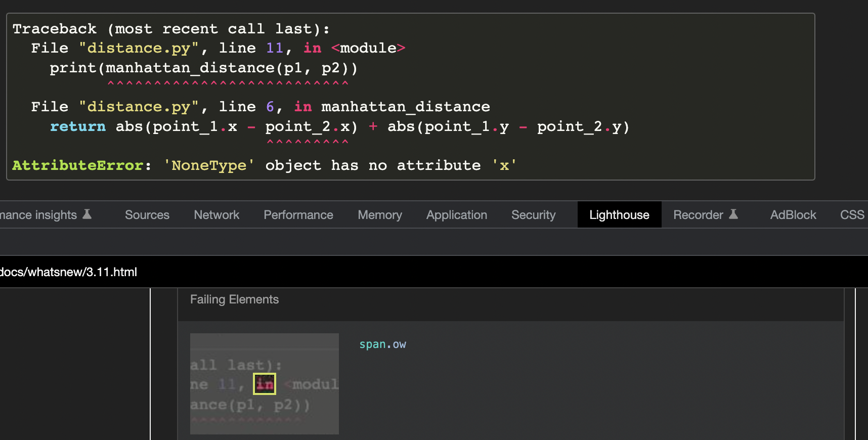Click the line number 6 in traceback
The width and height of the screenshot is (868, 440).
pyautogui.click(x=270, y=107)
